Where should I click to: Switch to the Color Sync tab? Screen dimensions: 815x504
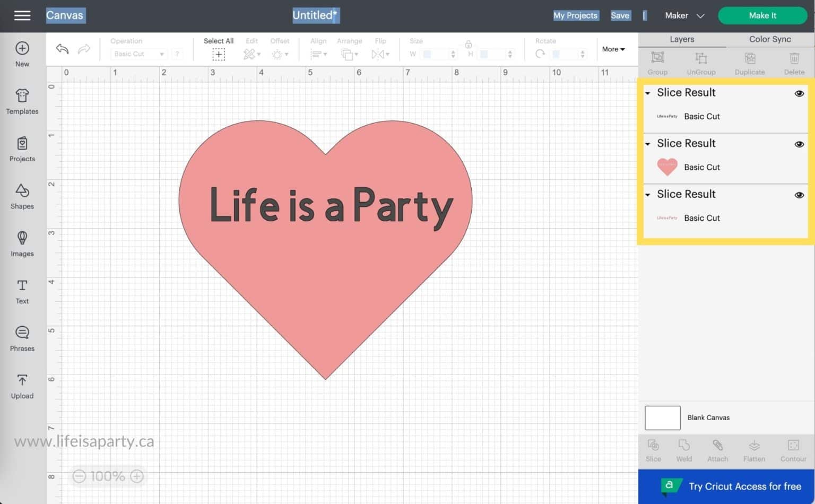click(769, 39)
